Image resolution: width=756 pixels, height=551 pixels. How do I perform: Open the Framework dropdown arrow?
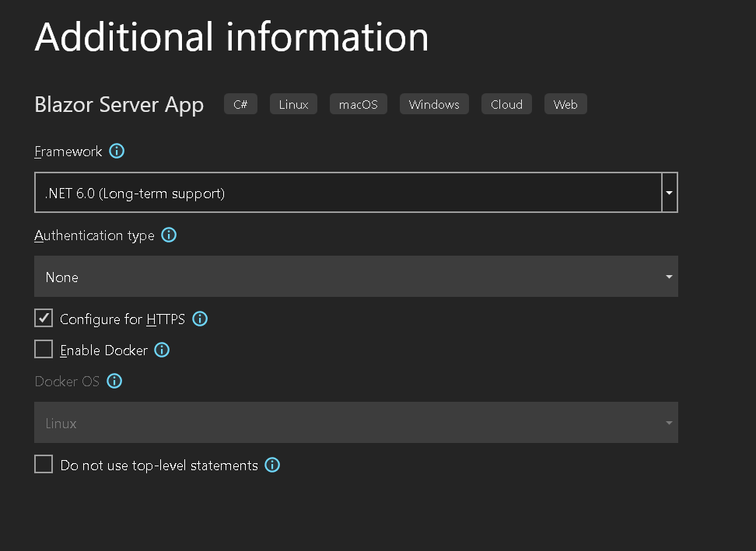click(x=669, y=193)
